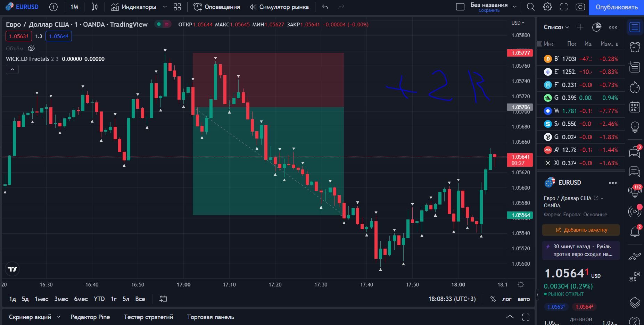
Task: Open the Торговая панель tab
Action: 210,317
